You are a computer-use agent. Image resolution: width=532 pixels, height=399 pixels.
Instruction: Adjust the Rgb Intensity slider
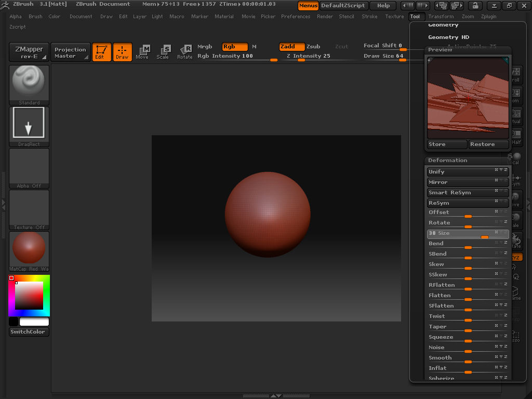pos(237,57)
